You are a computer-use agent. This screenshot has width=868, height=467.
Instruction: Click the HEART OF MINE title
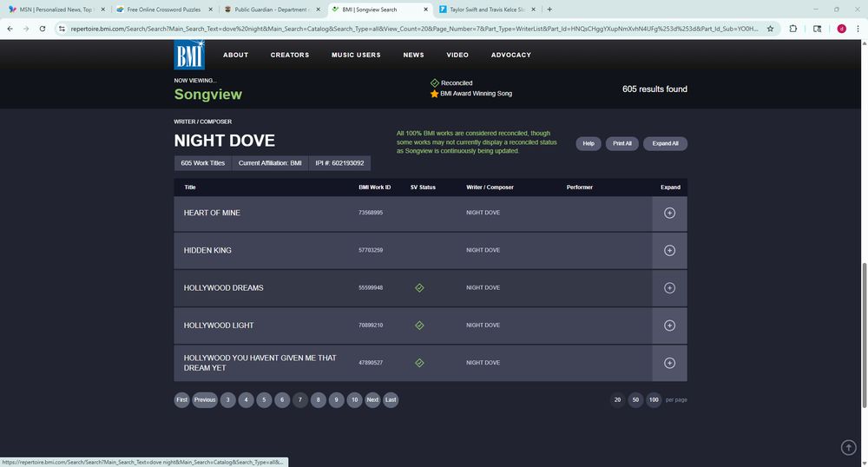(212, 213)
